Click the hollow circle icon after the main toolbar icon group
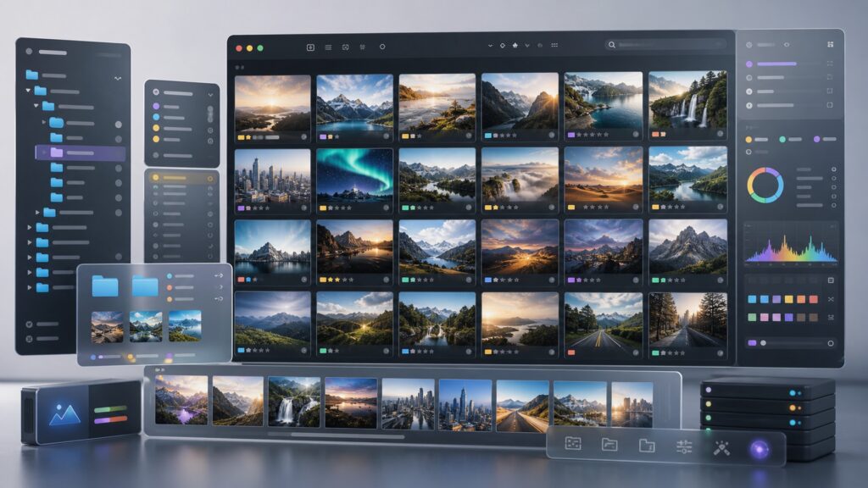The width and height of the screenshot is (868, 488). [x=382, y=47]
